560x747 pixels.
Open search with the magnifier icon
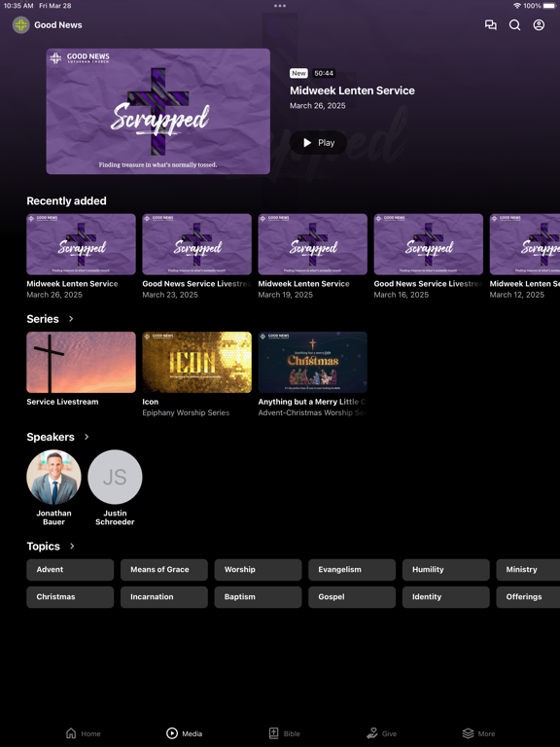click(514, 24)
